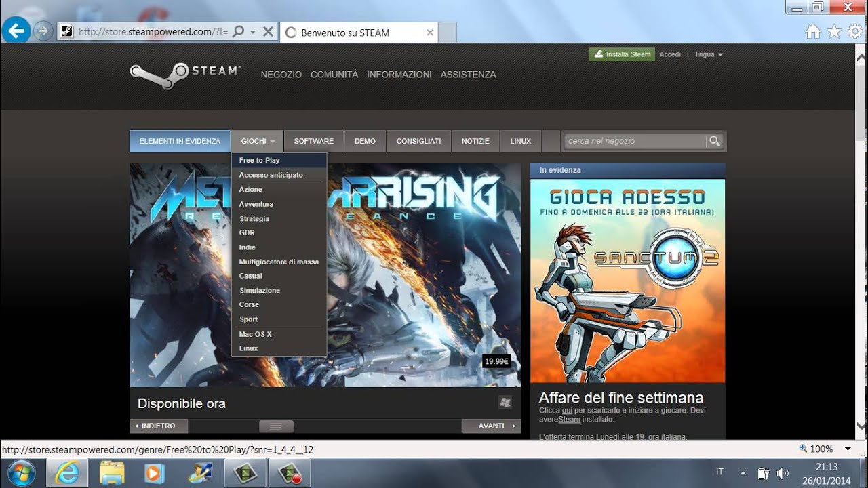Open the Sanctum 2 Gioca Adesso banner
This screenshot has width=868, height=488.
click(x=627, y=281)
